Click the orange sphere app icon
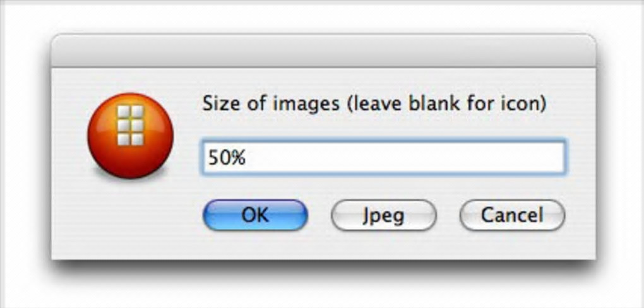644x308 pixels. [x=129, y=135]
